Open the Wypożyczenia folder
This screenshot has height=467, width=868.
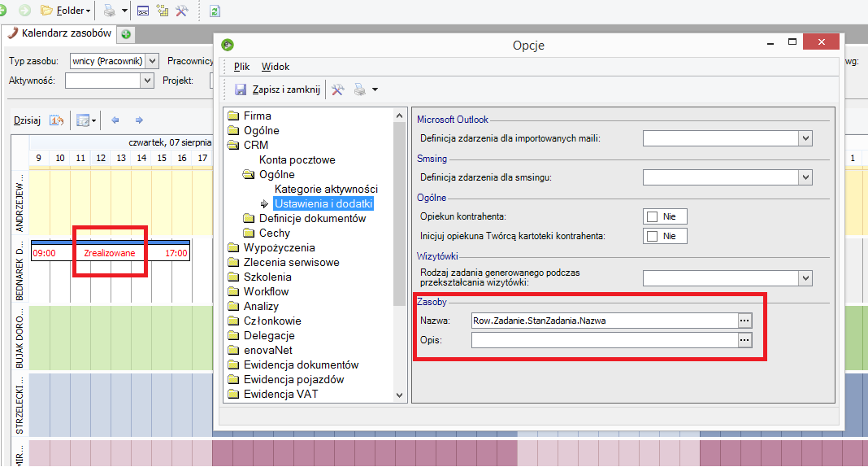[279, 247]
